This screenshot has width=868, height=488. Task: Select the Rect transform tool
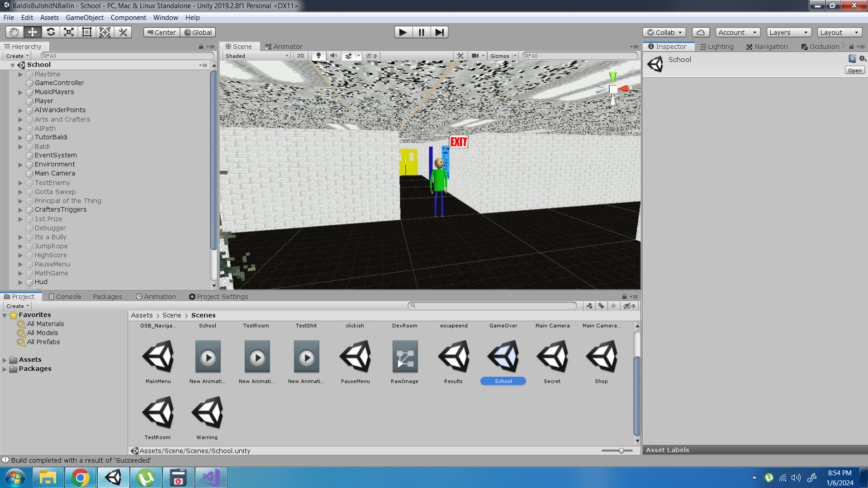(86, 32)
